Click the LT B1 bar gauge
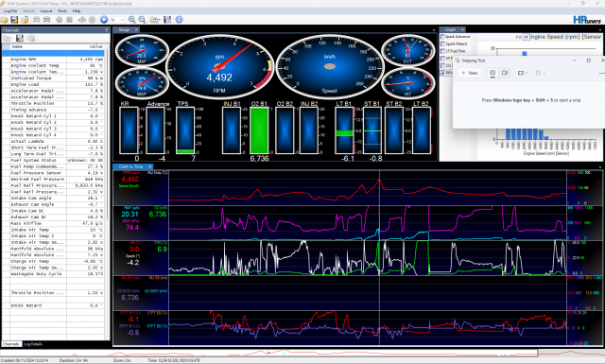605x364 pixels. 344,130
